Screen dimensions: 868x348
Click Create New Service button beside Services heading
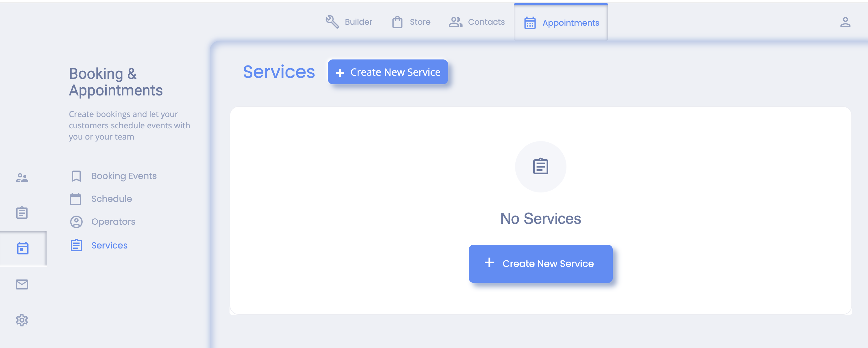[388, 72]
